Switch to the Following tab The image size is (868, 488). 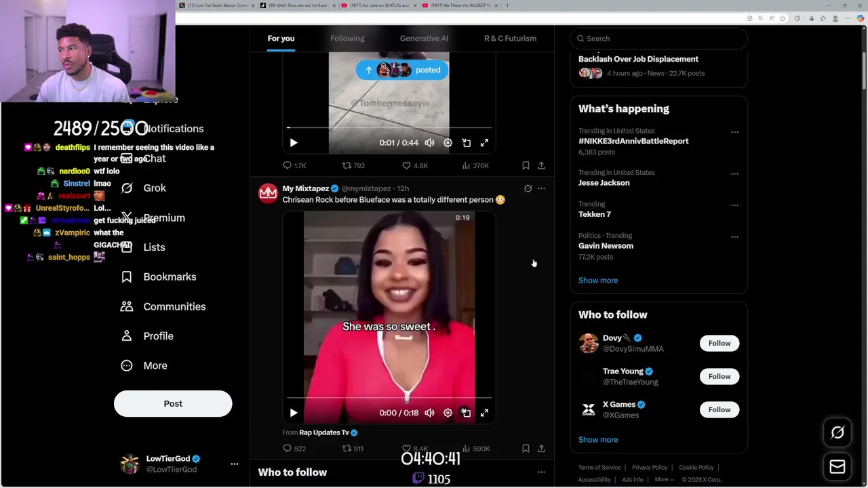click(x=347, y=39)
